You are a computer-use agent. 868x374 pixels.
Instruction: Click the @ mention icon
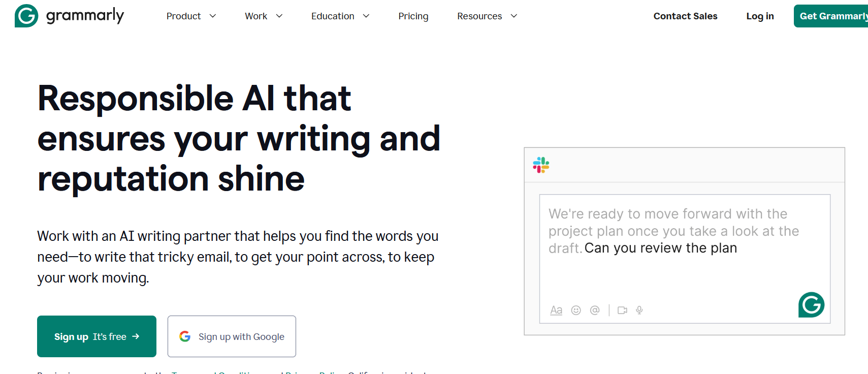[x=595, y=310]
